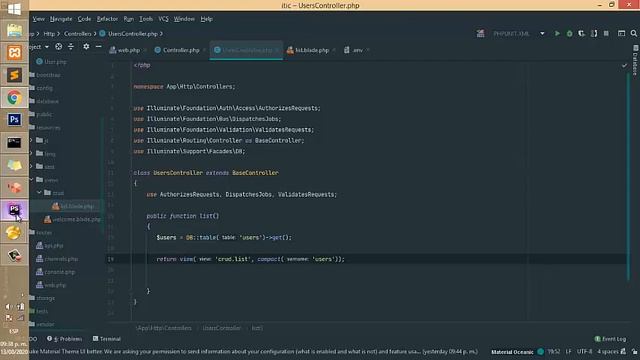Change indent via 4 spaces status
The image size is (640, 360).
pos(607,351)
